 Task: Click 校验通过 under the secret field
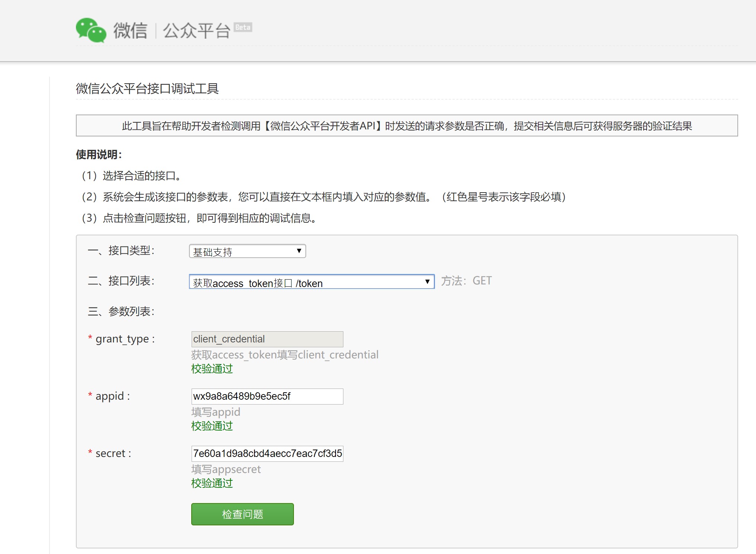(x=212, y=483)
